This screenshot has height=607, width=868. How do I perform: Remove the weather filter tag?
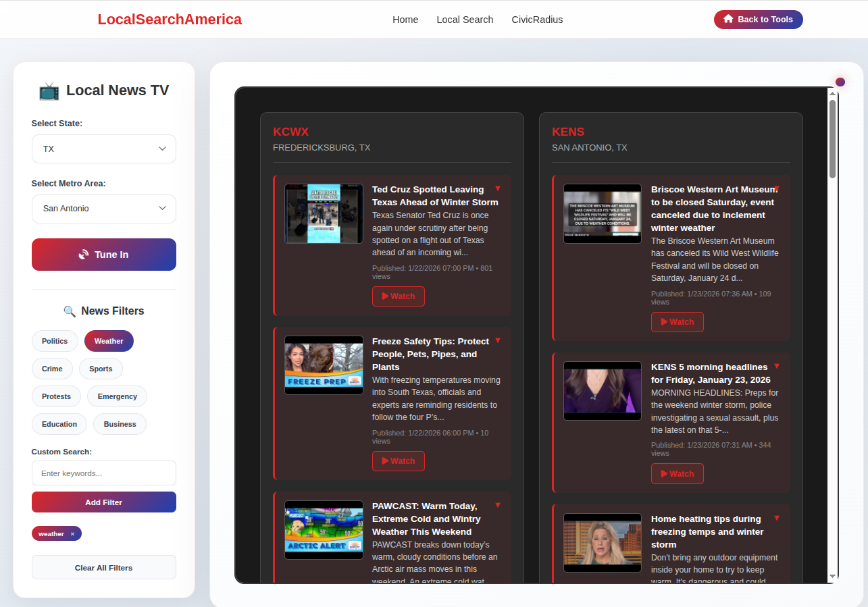coord(72,534)
